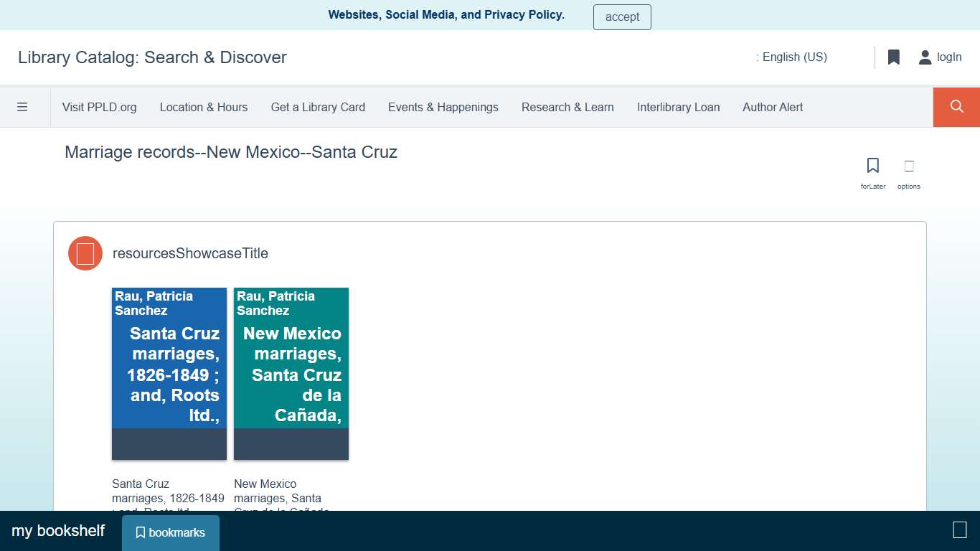Check the square box at the bottom right

coord(958,529)
